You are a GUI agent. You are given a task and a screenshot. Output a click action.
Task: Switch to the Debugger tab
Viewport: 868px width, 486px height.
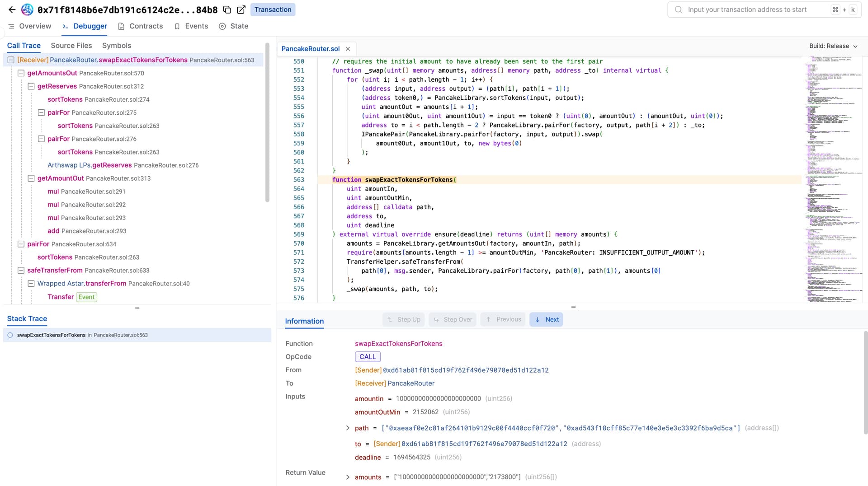85,26
